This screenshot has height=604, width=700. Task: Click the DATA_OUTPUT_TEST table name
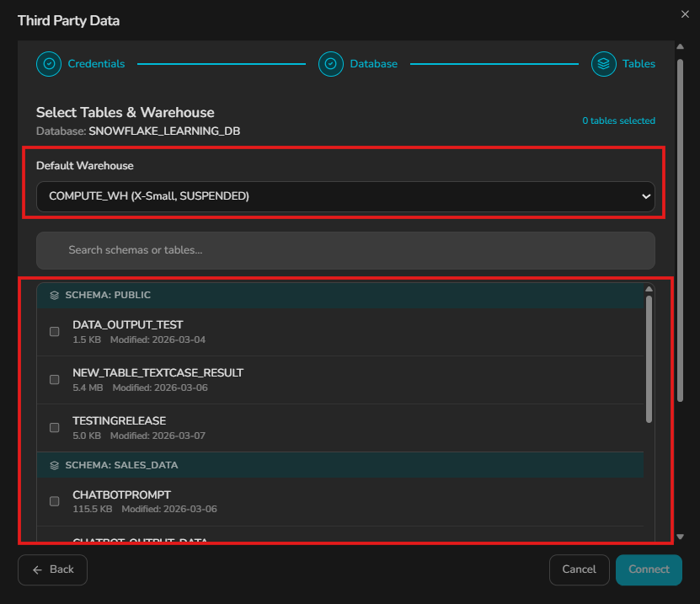(128, 324)
